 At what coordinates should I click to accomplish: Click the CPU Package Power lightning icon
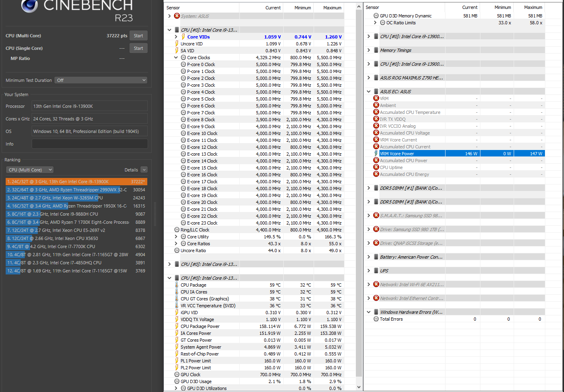pyautogui.click(x=177, y=326)
